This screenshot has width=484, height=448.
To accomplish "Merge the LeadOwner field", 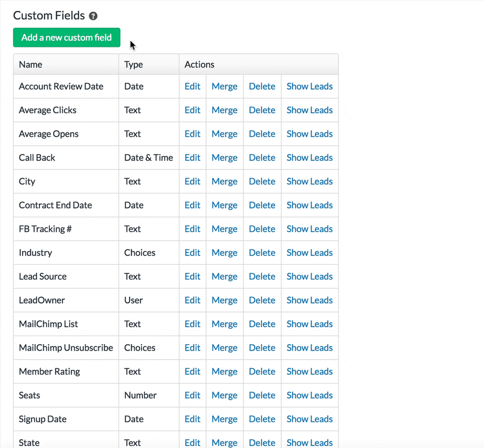I will pos(225,300).
